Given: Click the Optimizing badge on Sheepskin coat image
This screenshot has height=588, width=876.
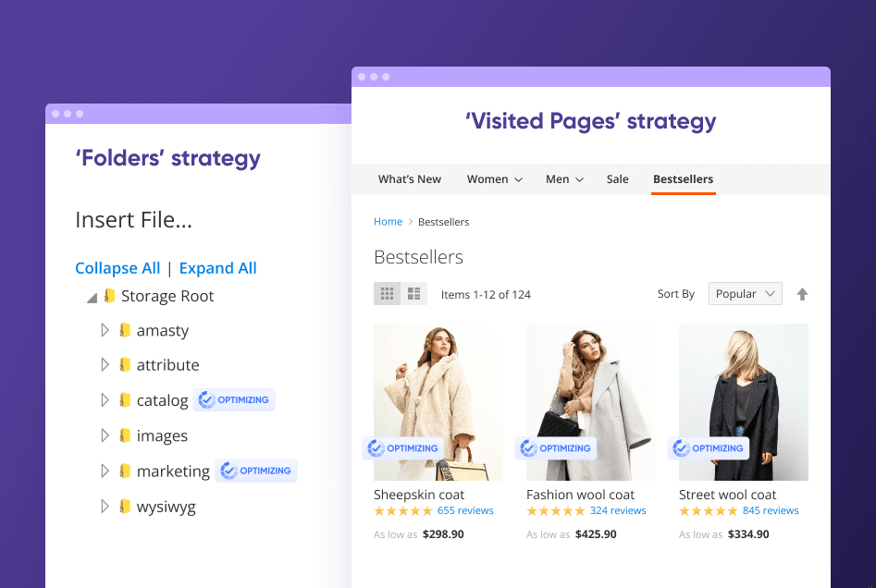Looking at the screenshot, I should [403, 448].
